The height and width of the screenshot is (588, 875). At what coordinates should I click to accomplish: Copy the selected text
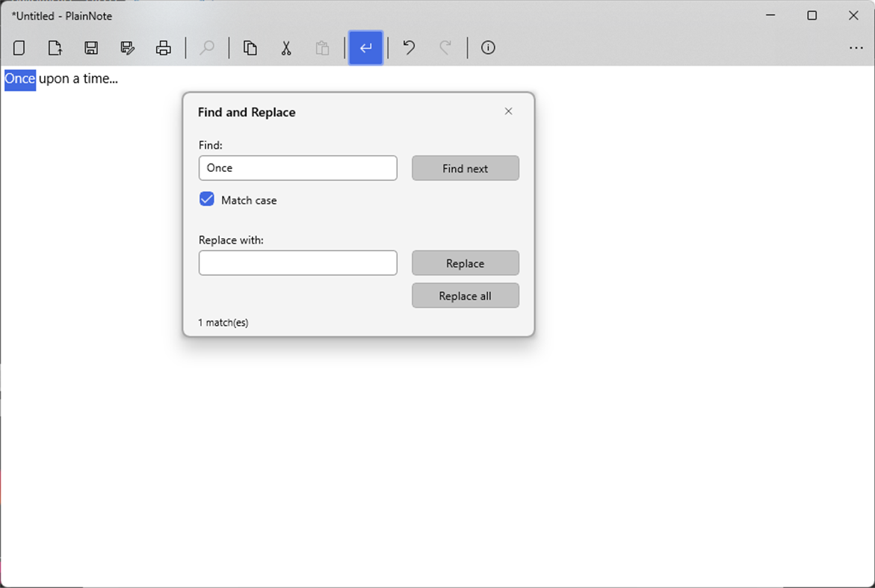point(250,47)
